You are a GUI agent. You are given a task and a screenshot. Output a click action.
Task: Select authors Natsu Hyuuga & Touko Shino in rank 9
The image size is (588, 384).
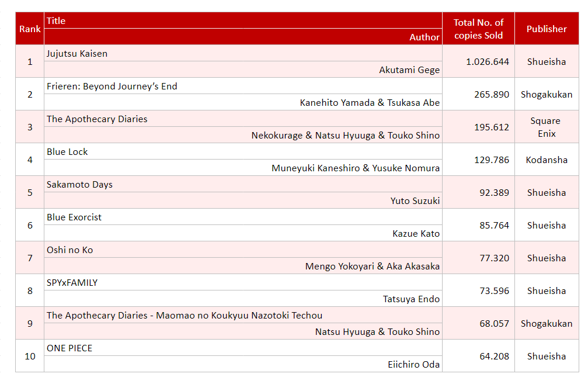(377, 331)
